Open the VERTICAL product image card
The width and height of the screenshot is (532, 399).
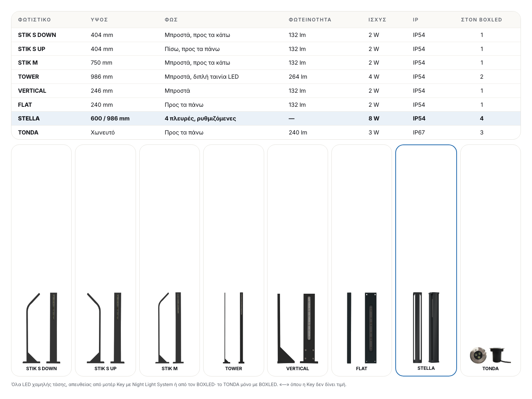[x=297, y=260]
